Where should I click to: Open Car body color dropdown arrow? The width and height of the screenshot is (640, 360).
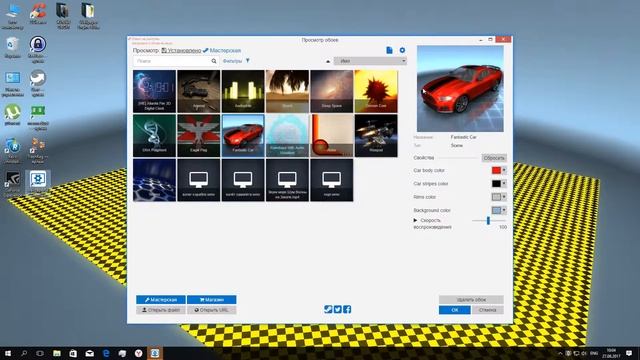click(x=504, y=170)
